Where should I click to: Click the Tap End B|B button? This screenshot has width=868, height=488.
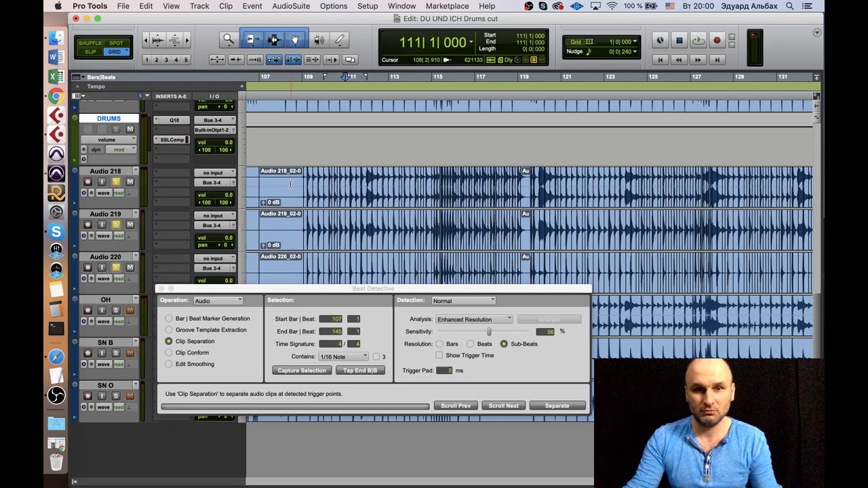click(360, 371)
